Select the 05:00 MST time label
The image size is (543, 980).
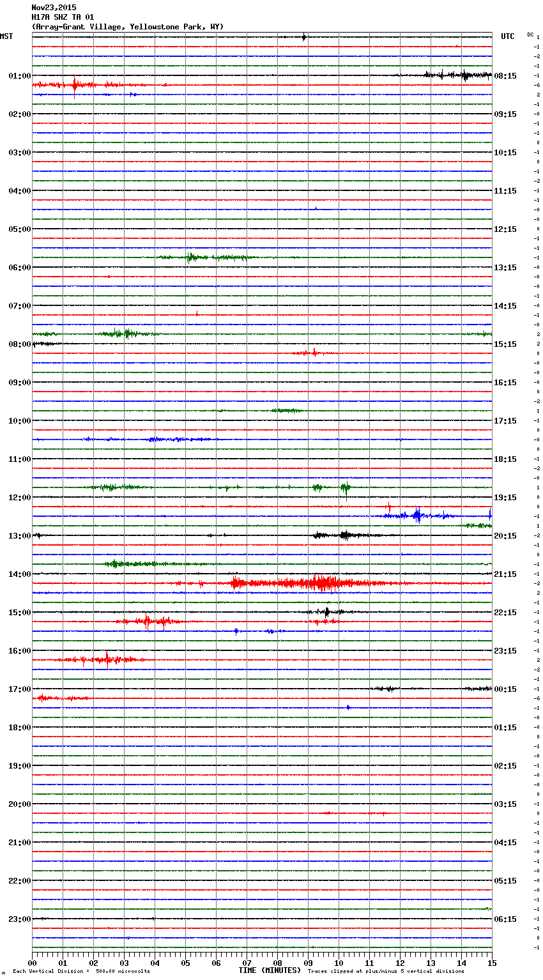20,229
